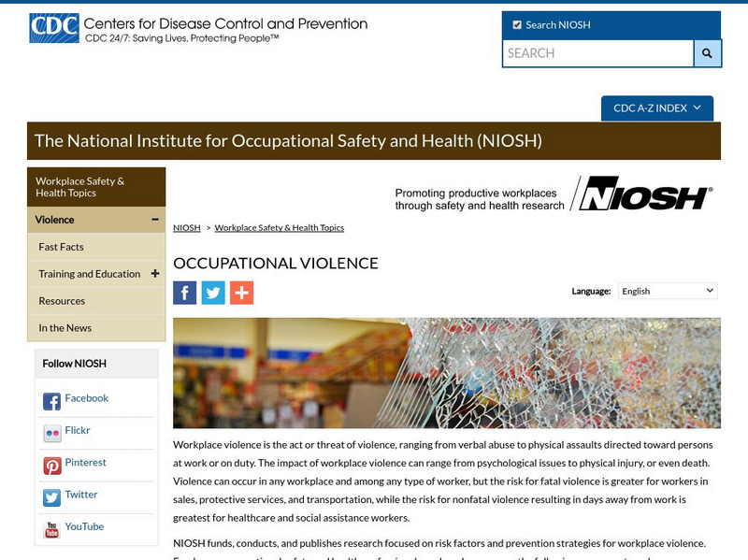Share the page via the Facebook icon
Image resolution: width=748 pixels, height=560 pixels.
point(184,291)
